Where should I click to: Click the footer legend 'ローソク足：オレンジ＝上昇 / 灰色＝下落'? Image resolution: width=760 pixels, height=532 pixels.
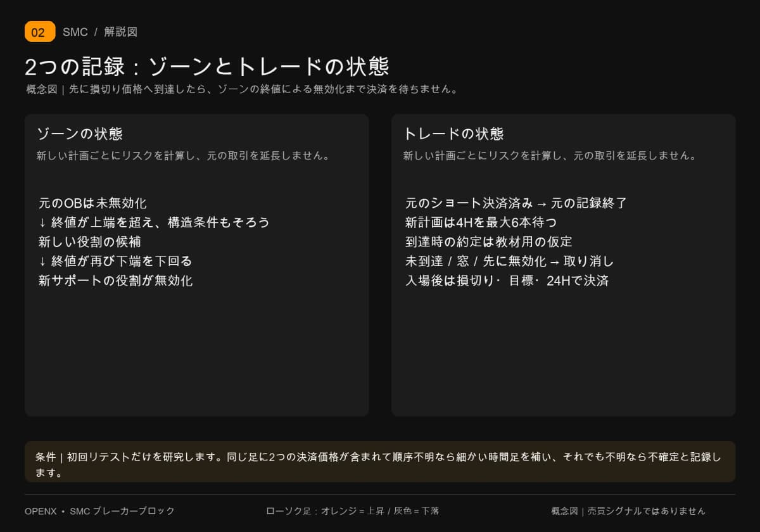353,511
